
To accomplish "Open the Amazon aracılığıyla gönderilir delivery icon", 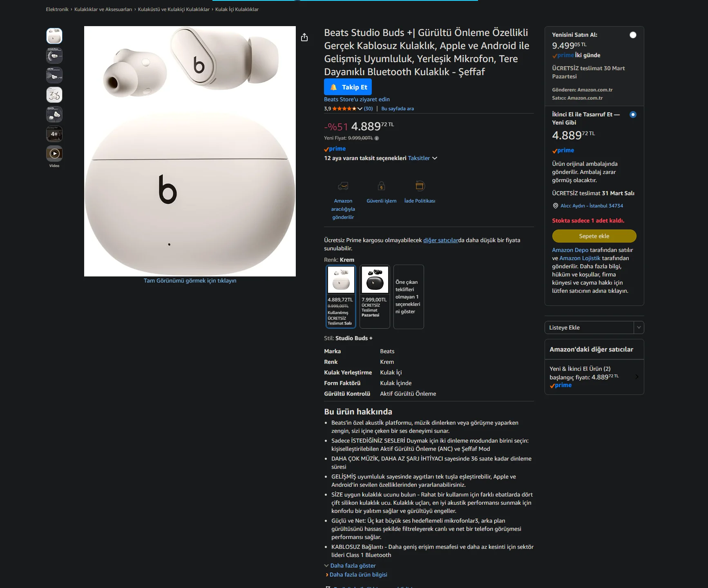I will pyautogui.click(x=343, y=186).
